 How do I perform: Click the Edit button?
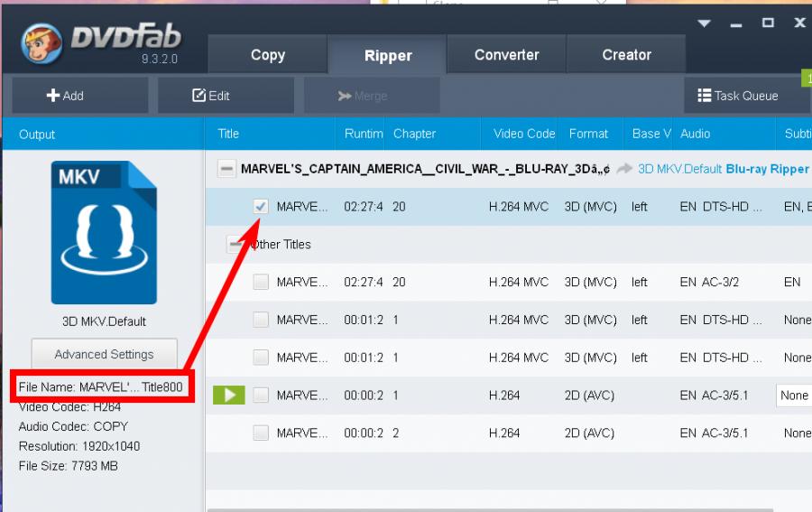coord(226,96)
